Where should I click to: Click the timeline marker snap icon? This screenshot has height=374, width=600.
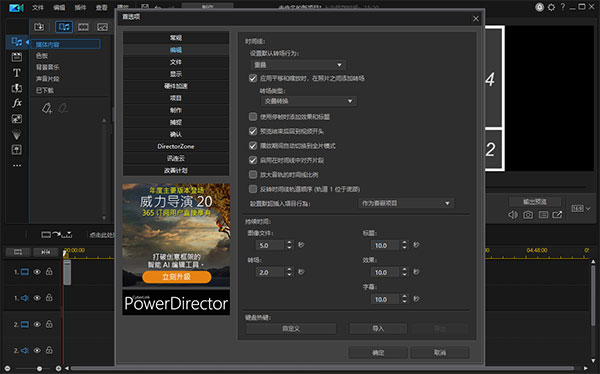[x=46, y=252]
